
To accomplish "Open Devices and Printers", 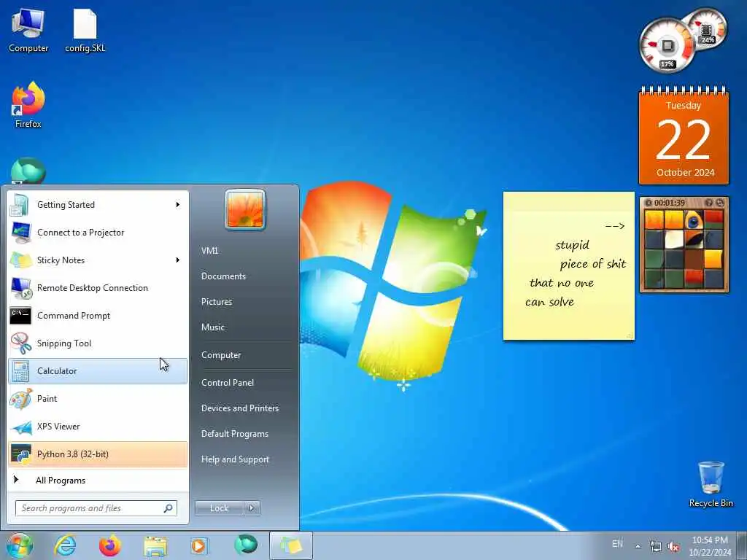I will 239,408.
